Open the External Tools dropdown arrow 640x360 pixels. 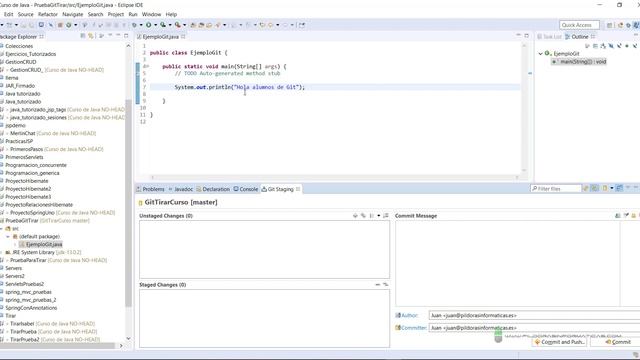click(184, 25)
